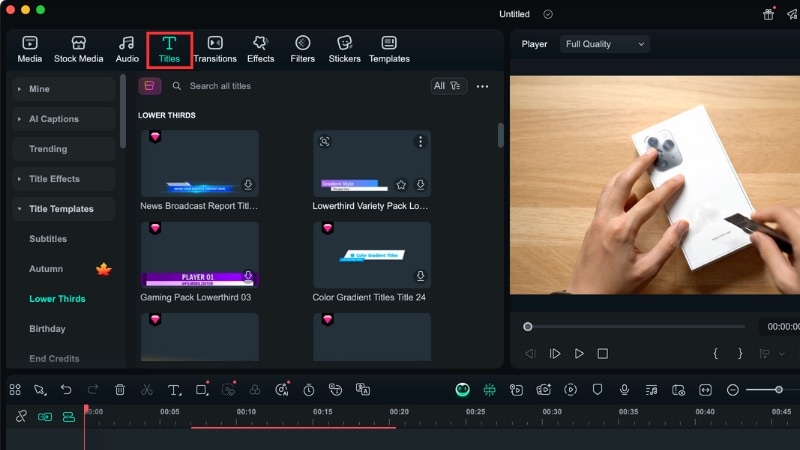Viewport: 800px width, 450px height.
Task: Switch to the Audio tab
Action: [x=127, y=49]
